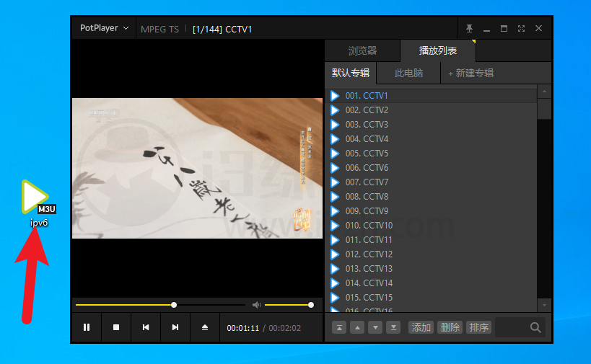Select the ipv6 M3U desktop file icon

[39, 203]
